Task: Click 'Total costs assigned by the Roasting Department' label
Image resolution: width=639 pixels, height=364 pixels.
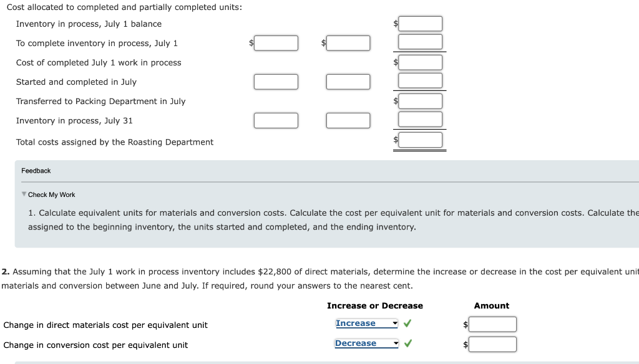Action: point(115,142)
